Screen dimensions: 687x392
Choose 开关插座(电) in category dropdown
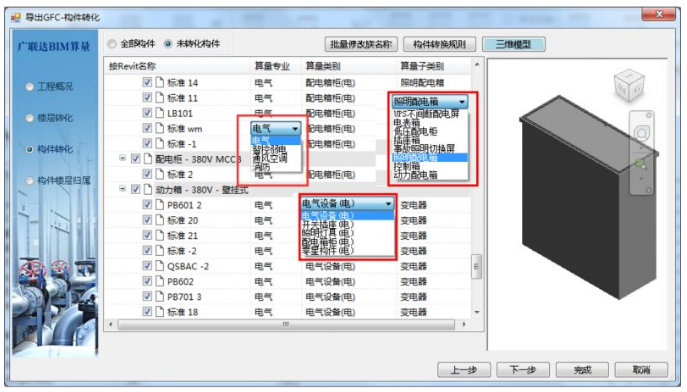pyautogui.click(x=327, y=224)
